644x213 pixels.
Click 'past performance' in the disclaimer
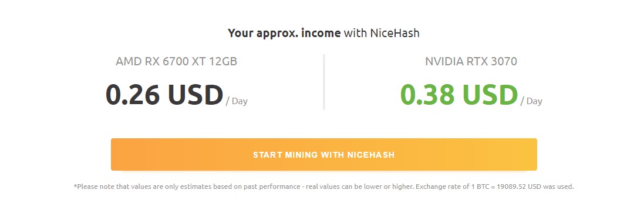pos(274,187)
